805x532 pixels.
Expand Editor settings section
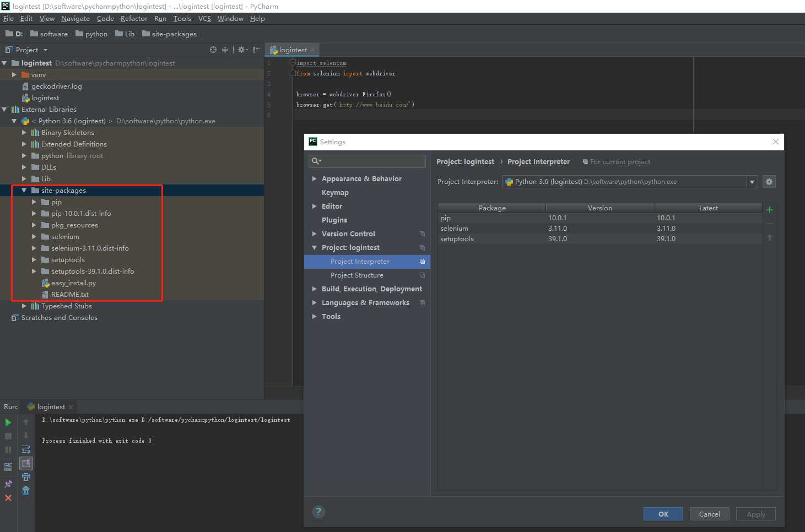(x=314, y=207)
